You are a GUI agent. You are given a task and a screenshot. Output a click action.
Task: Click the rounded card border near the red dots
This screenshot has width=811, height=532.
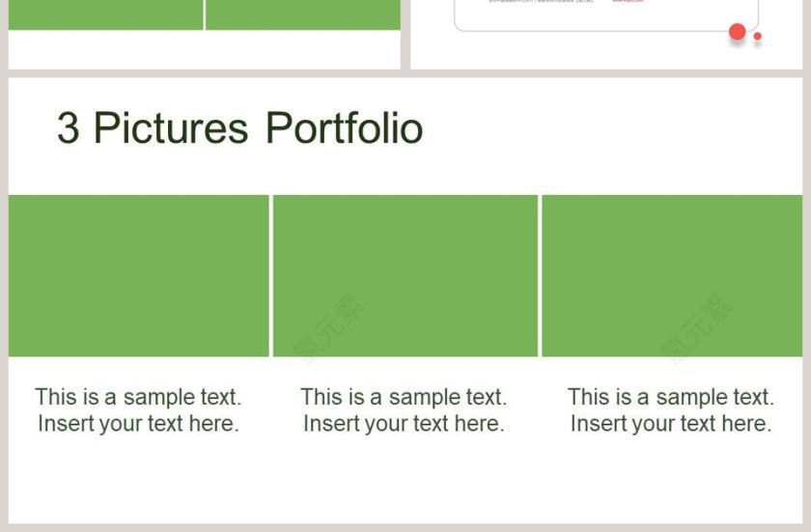point(599,31)
